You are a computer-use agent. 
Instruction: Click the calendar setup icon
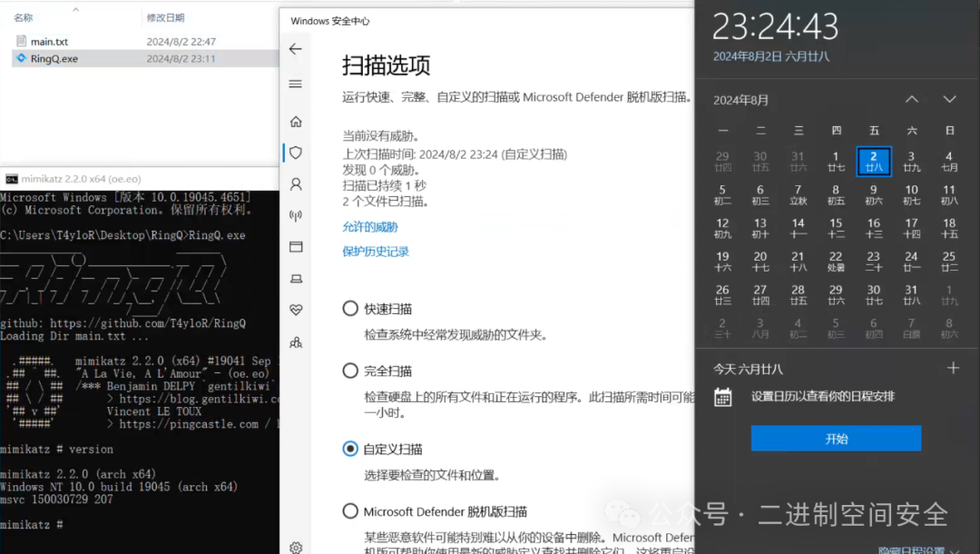click(x=722, y=397)
